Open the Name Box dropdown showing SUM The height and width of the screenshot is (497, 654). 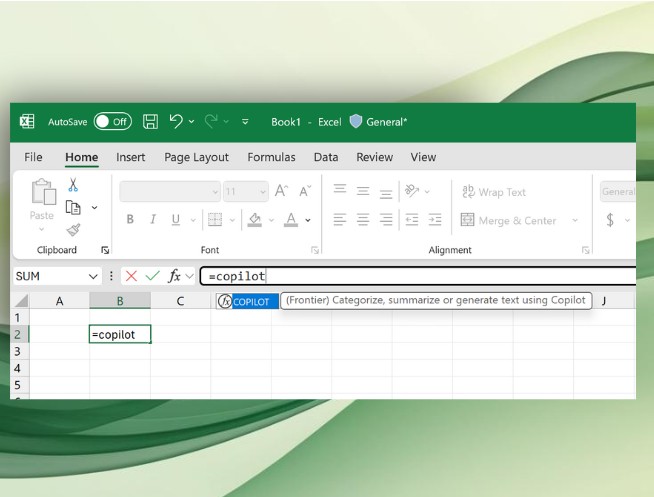pyautogui.click(x=93, y=276)
